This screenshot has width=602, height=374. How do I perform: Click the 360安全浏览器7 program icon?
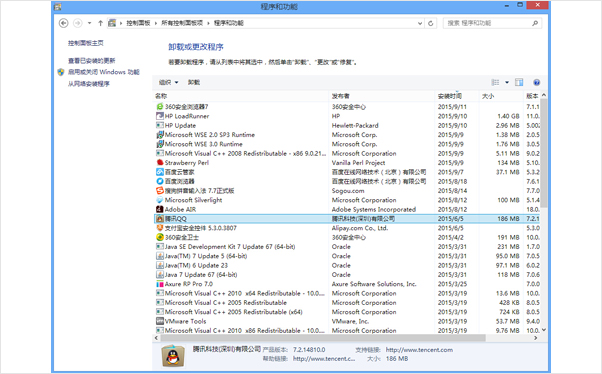pyautogui.click(x=160, y=106)
